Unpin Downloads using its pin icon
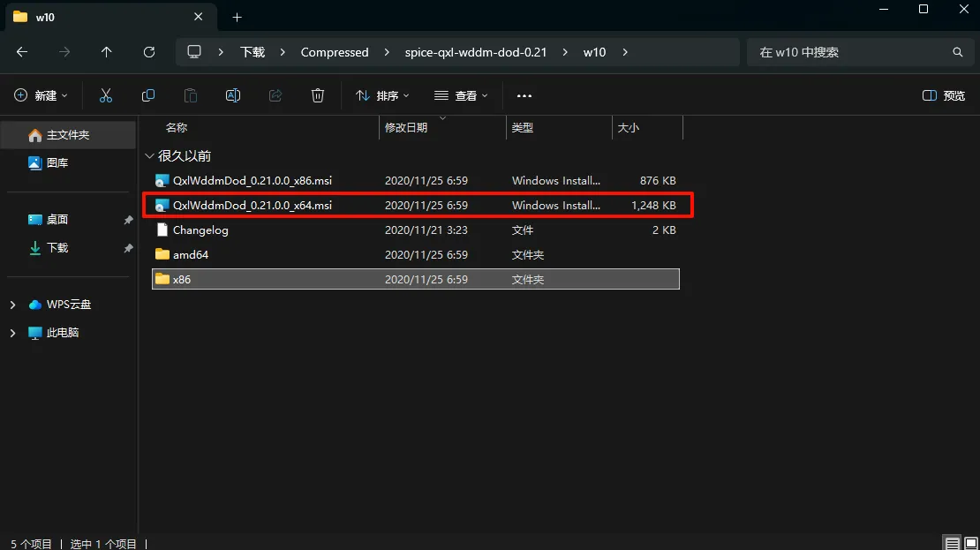Viewport: 980px width, 550px height. coord(128,248)
